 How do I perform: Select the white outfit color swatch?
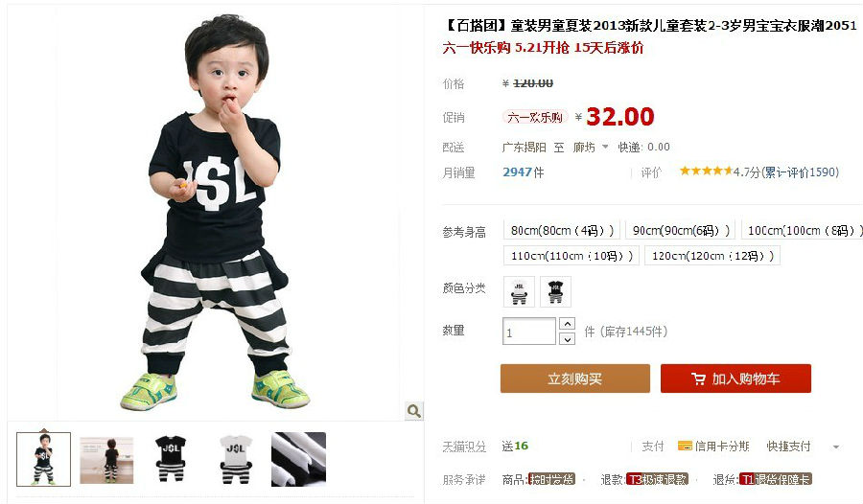pyautogui.click(x=519, y=291)
